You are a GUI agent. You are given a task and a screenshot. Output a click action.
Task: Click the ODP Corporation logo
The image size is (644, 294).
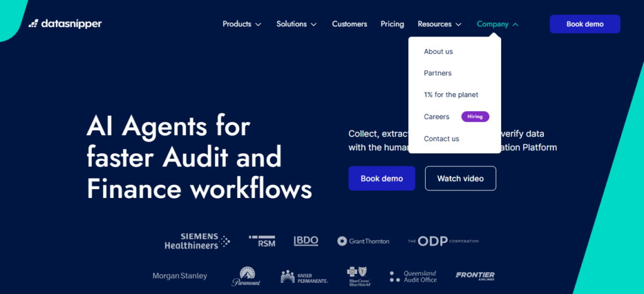(443, 241)
